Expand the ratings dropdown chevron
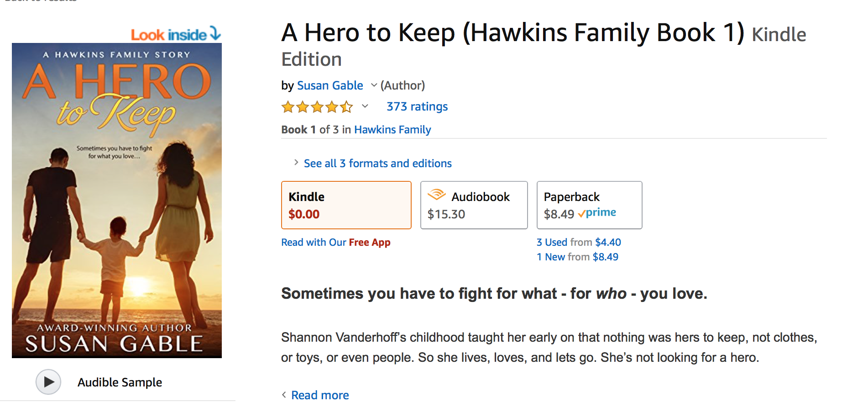Image resolution: width=868 pixels, height=402 pixels. [365, 106]
